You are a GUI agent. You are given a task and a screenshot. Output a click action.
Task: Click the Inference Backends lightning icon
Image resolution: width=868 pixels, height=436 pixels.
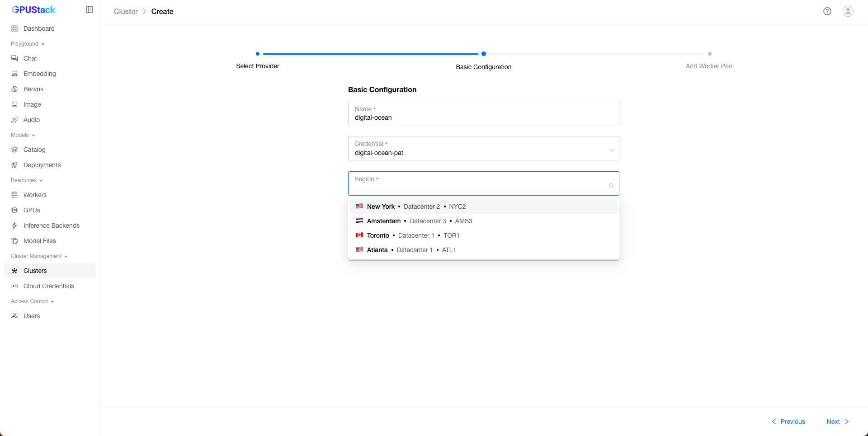pyautogui.click(x=14, y=225)
